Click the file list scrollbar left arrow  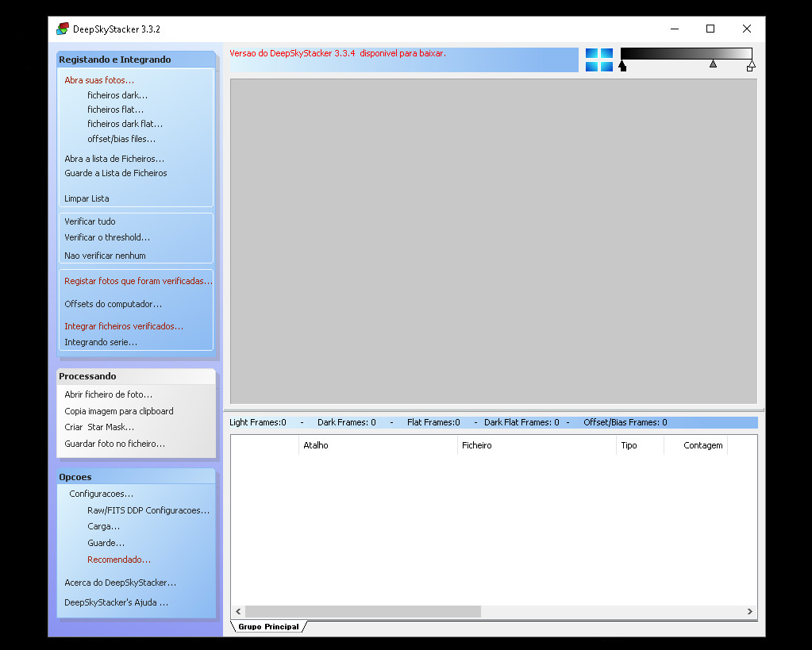[238, 612]
